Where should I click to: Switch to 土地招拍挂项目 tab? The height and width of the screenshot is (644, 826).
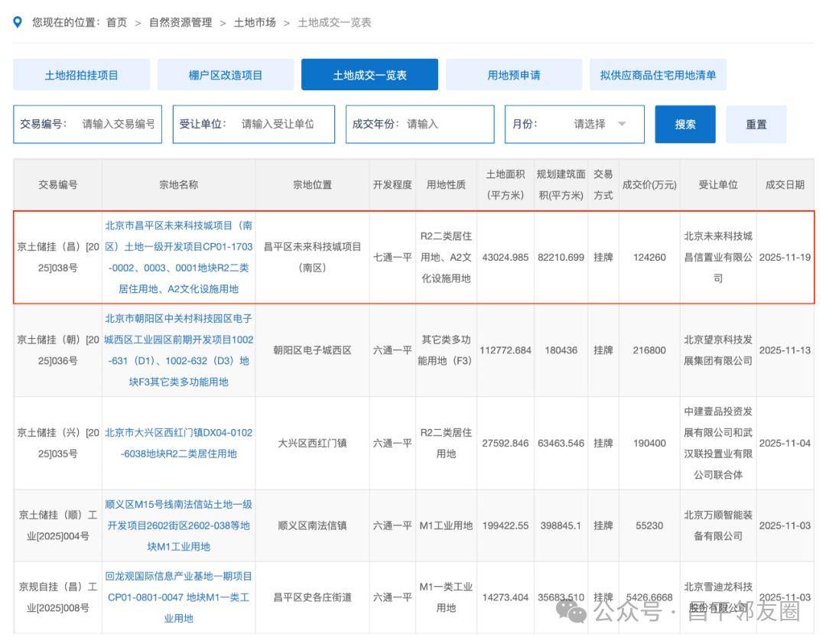tap(81, 75)
